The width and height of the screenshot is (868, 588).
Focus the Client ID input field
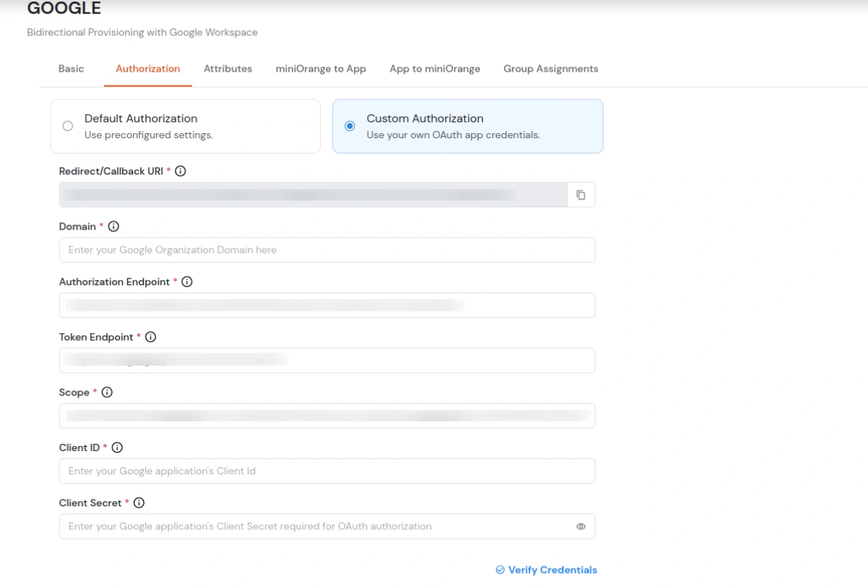[327, 471]
